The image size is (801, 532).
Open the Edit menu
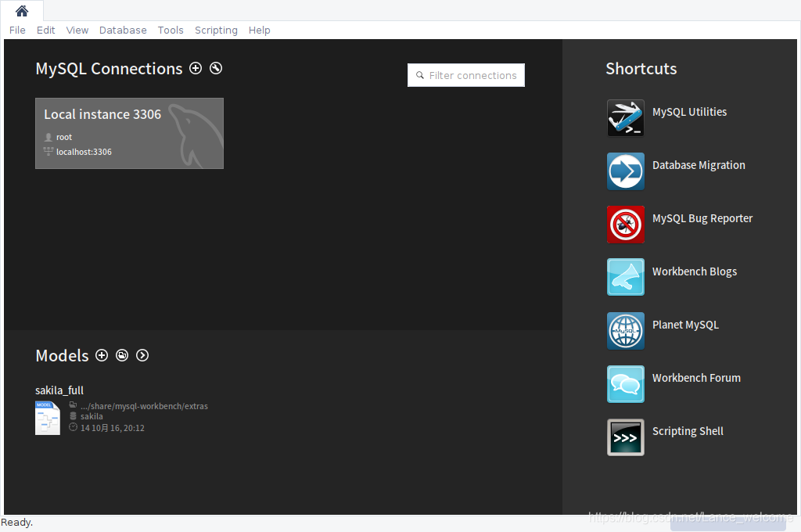(46, 31)
